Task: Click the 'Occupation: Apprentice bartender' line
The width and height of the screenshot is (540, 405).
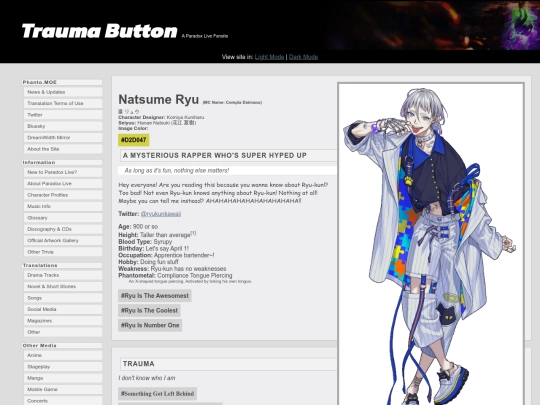Action: coord(166,255)
